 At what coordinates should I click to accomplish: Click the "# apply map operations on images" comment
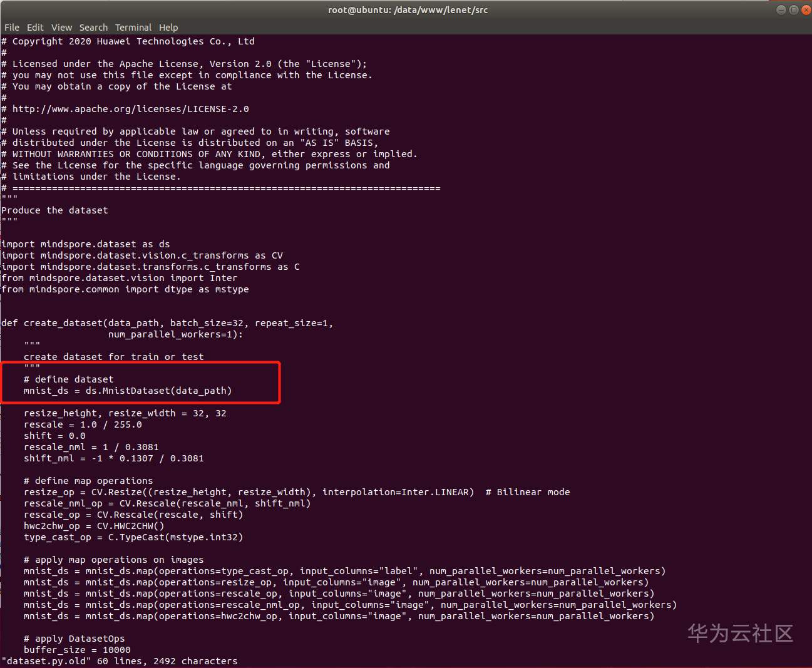114,560
